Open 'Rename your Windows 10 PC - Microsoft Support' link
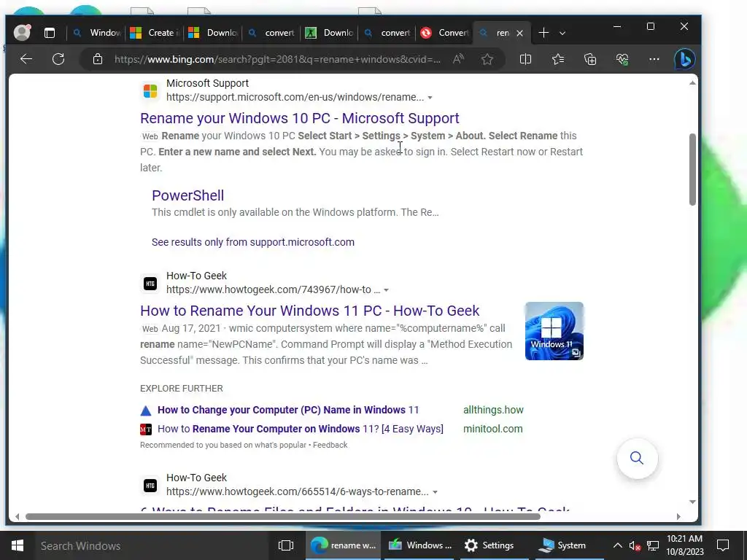 300,118
